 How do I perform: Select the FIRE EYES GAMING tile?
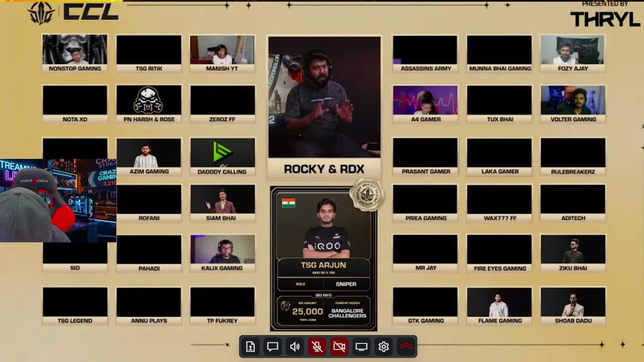coord(500,253)
